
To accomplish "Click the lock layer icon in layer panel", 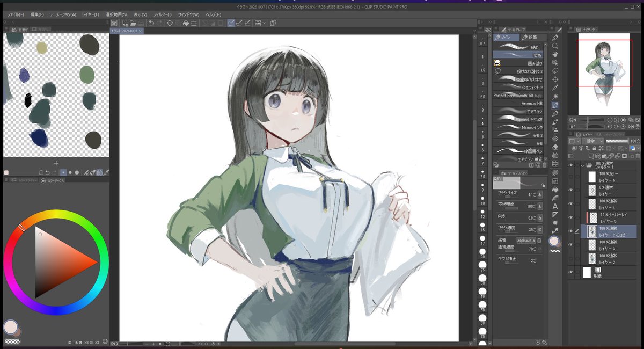I will point(595,148).
